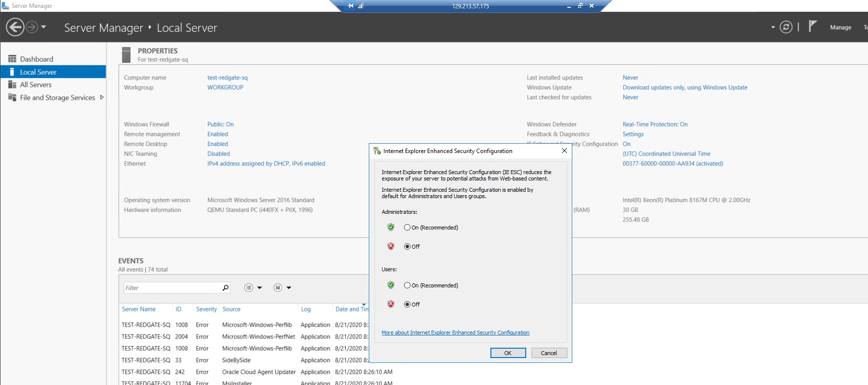868x385 pixels.
Task: Open the events list options icon
Action: pos(249,288)
